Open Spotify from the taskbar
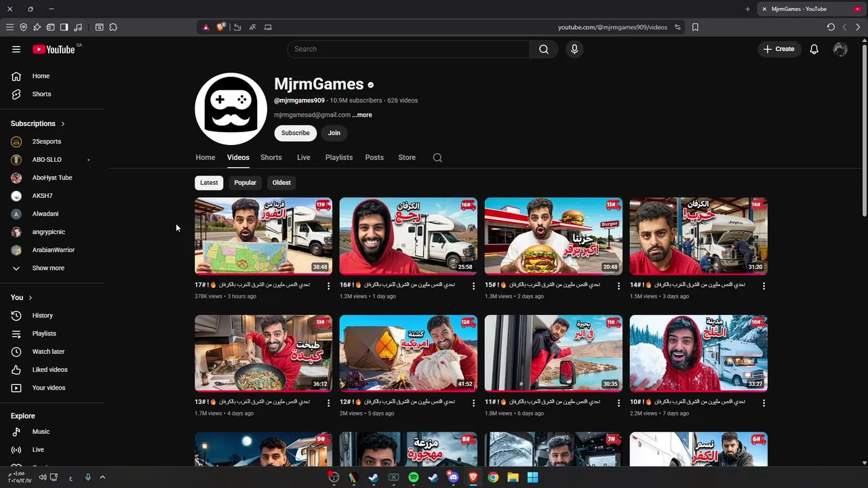 click(414, 477)
